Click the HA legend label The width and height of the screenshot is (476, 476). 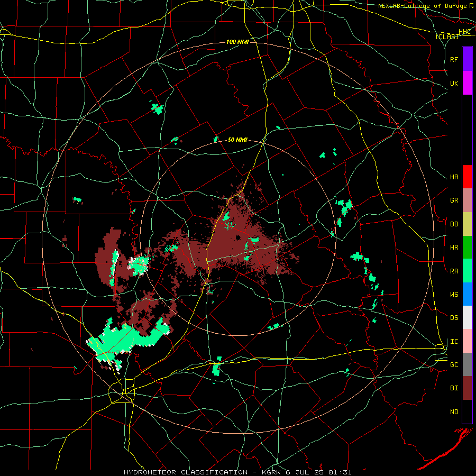click(454, 177)
